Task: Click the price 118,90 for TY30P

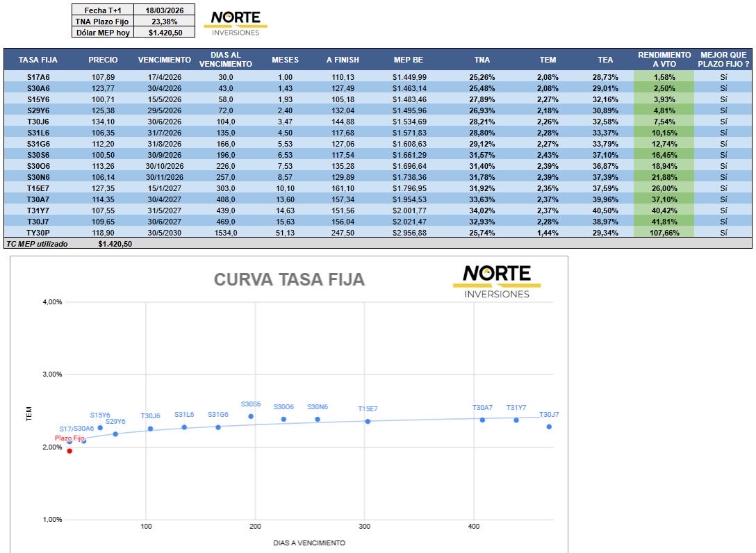Action: point(103,233)
